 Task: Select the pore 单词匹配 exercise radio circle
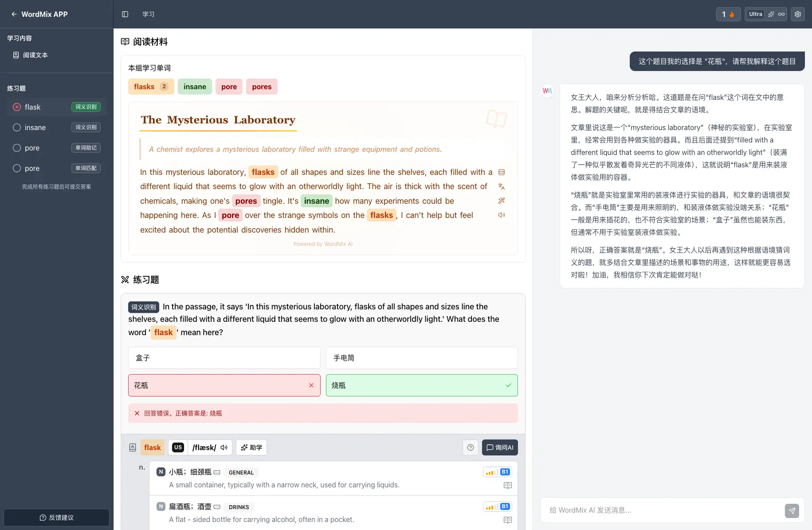[17, 168]
